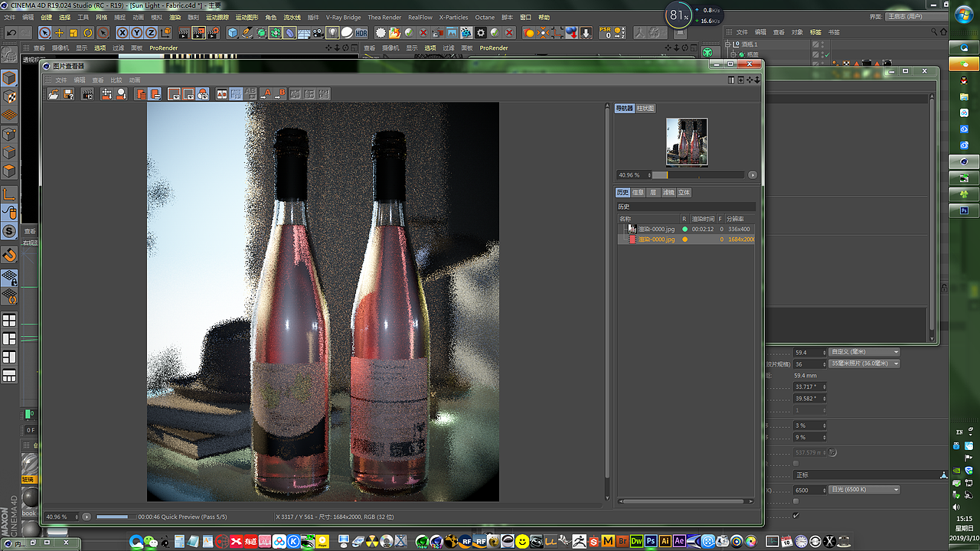This screenshot has height=551, width=980.
Task: Click round arrow button beside navigator slider
Action: click(753, 175)
